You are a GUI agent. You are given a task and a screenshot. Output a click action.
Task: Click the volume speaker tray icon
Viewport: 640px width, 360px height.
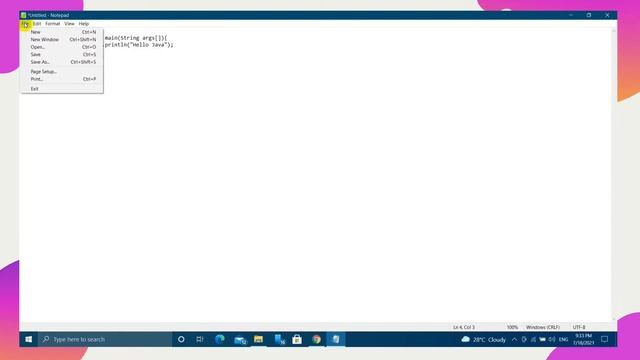(552, 340)
